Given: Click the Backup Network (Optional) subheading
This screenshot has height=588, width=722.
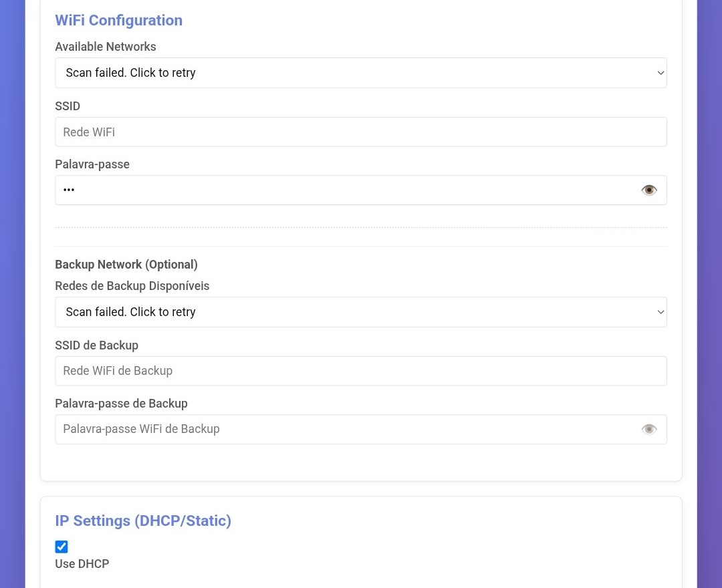Looking at the screenshot, I should click(x=126, y=265).
